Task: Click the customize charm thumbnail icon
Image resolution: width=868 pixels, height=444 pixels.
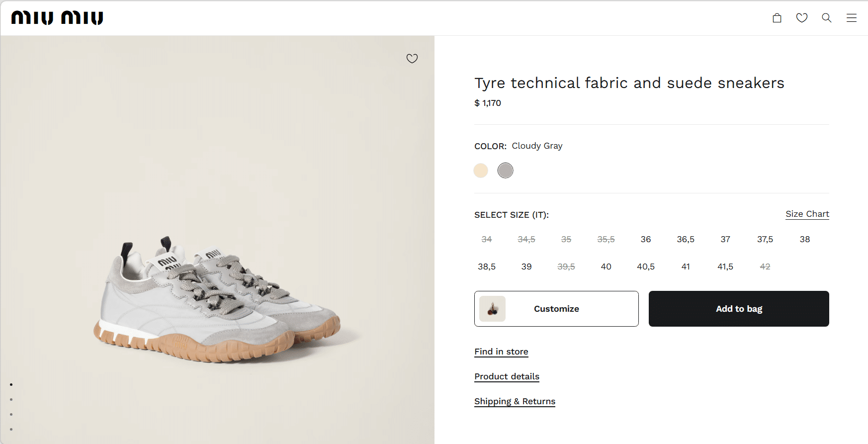Action: click(492, 309)
